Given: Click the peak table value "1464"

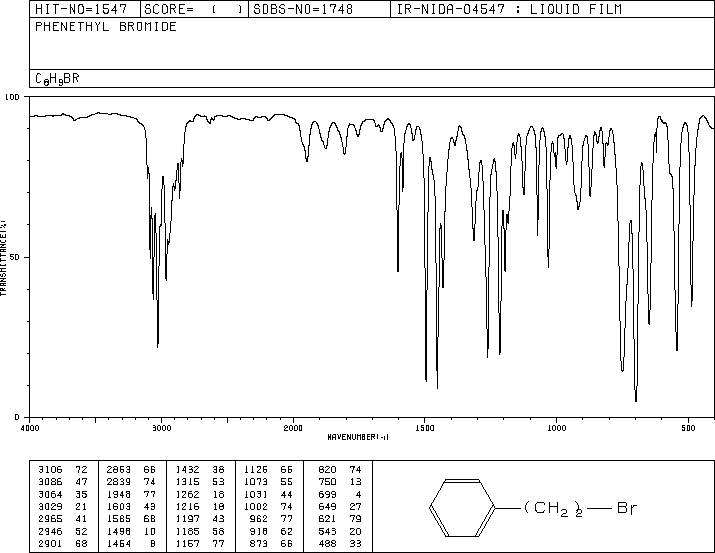Looking at the screenshot, I should (119, 543).
